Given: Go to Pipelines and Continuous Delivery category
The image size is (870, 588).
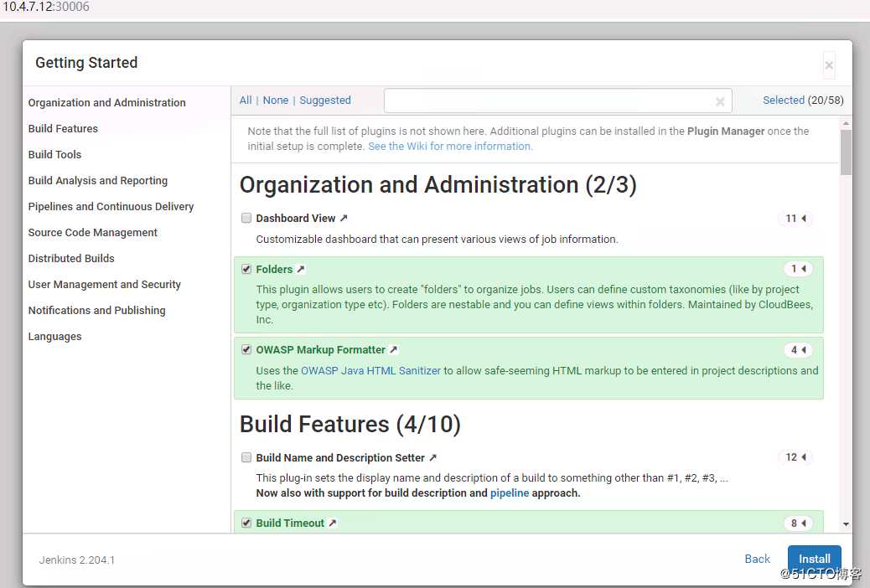Looking at the screenshot, I should pos(111,206).
